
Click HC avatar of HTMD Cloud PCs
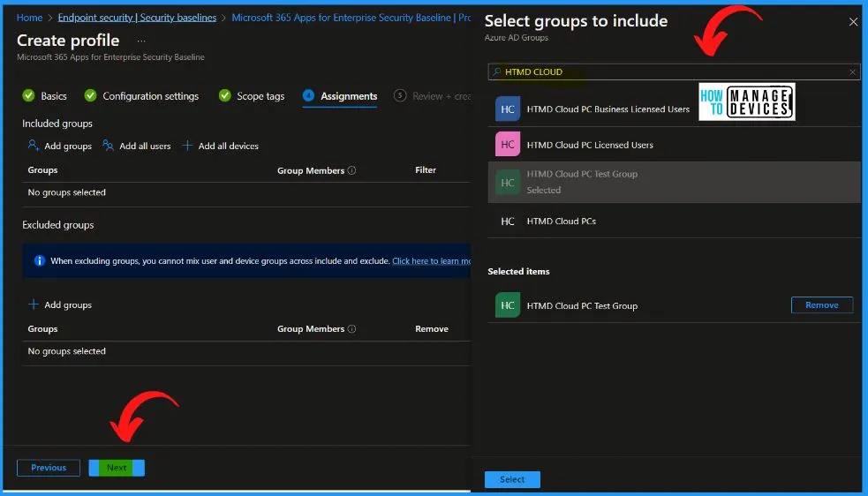pos(508,221)
